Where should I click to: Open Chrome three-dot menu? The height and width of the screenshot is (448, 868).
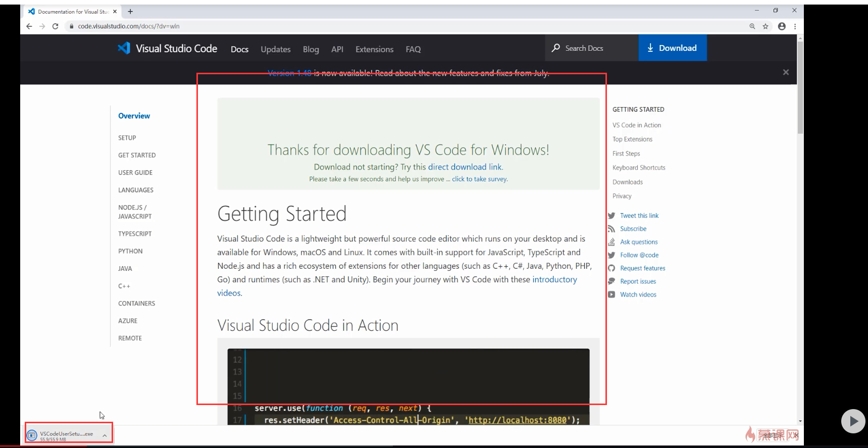pyautogui.click(x=795, y=26)
